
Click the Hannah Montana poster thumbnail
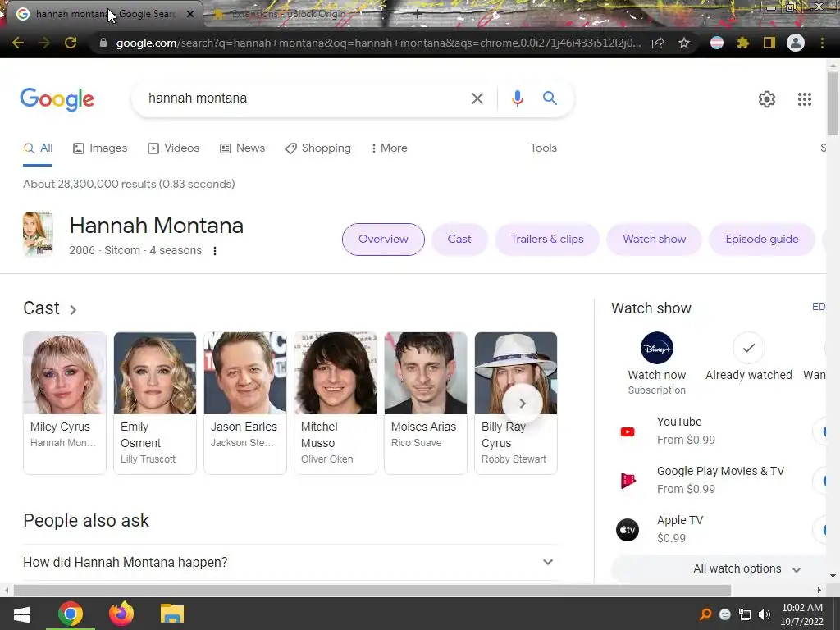click(38, 234)
